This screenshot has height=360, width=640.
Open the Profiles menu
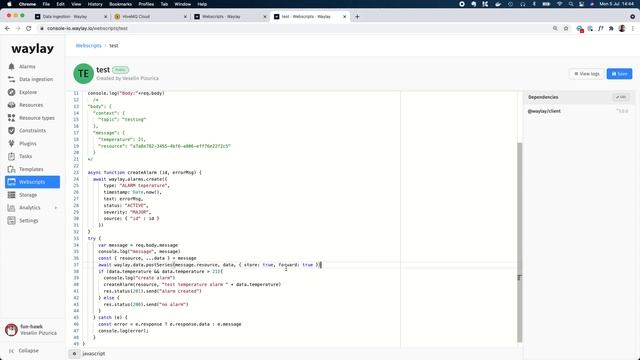coord(146,4)
